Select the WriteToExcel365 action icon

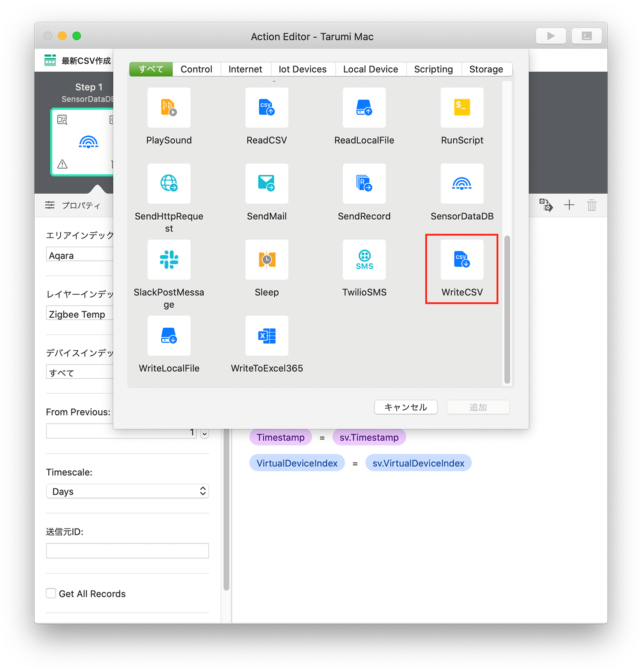click(x=267, y=335)
